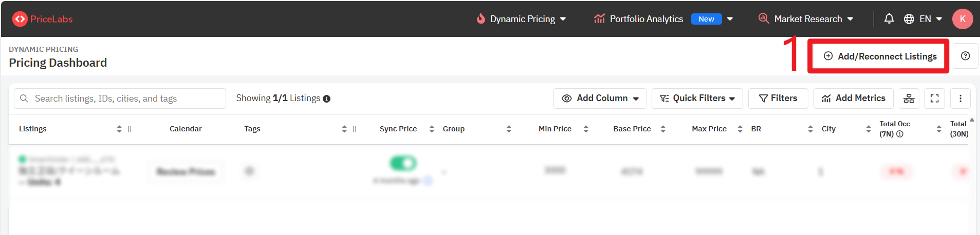Click the PriceLabs logo
Viewport: 980px width, 235px height.
click(x=42, y=19)
